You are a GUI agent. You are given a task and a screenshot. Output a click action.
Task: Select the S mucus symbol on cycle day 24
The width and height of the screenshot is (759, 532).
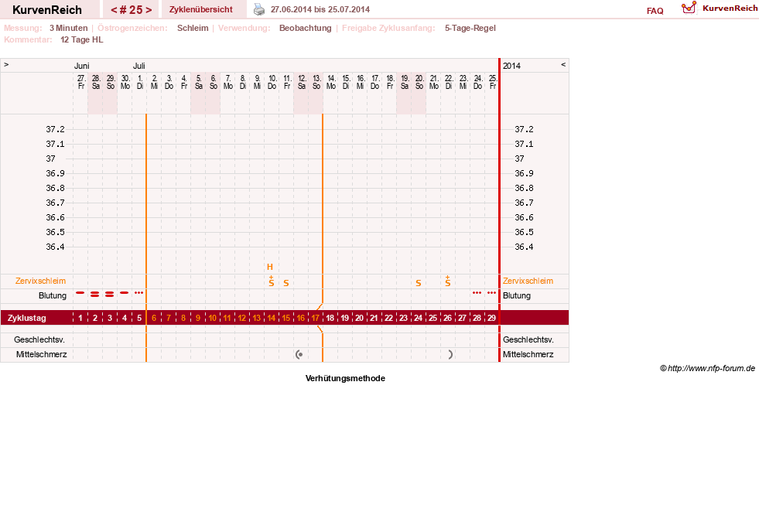click(419, 283)
